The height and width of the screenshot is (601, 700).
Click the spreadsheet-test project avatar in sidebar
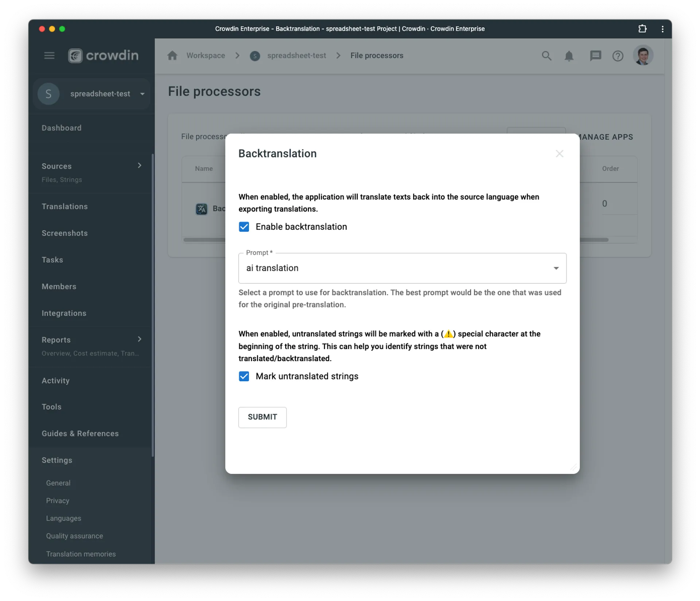point(48,94)
